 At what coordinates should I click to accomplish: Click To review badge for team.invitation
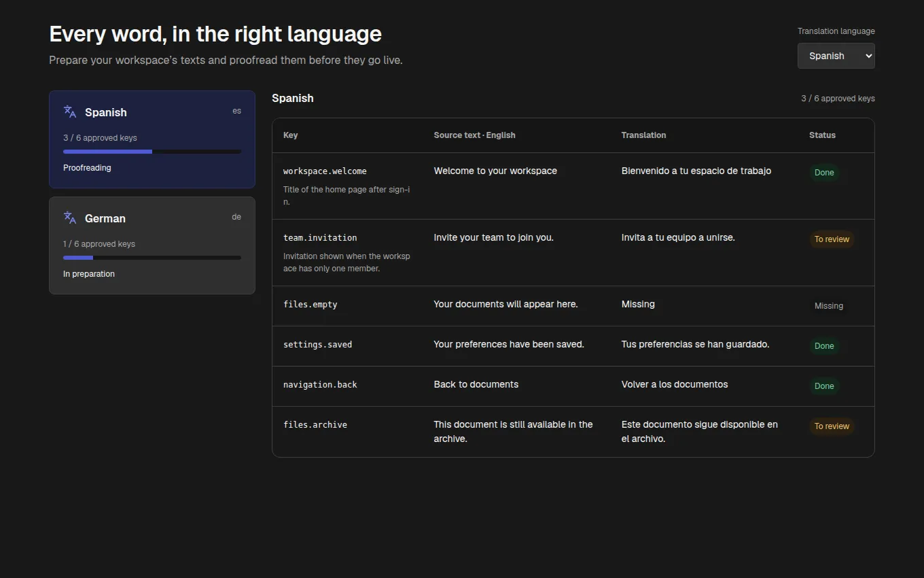coord(832,239)
